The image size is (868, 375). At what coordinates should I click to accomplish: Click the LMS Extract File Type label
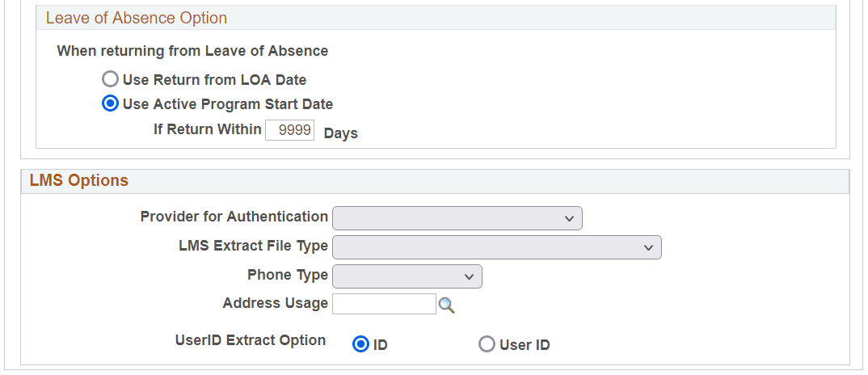click(x=253, y=246)
